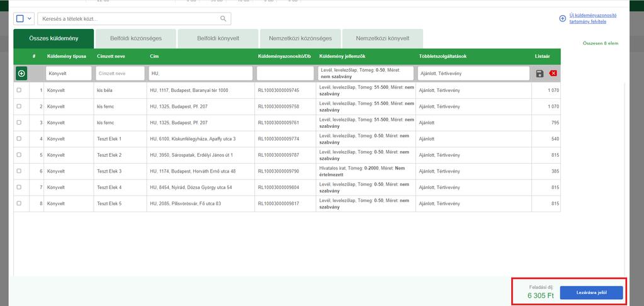Image resolution: width=644 pixels, height=306 pixels.
Task: Click the list price 795
Action: (x=555, y=123)
